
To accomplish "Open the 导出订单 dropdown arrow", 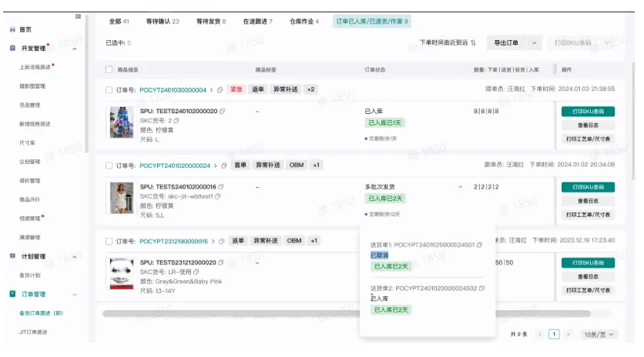I will pos(535,42).
